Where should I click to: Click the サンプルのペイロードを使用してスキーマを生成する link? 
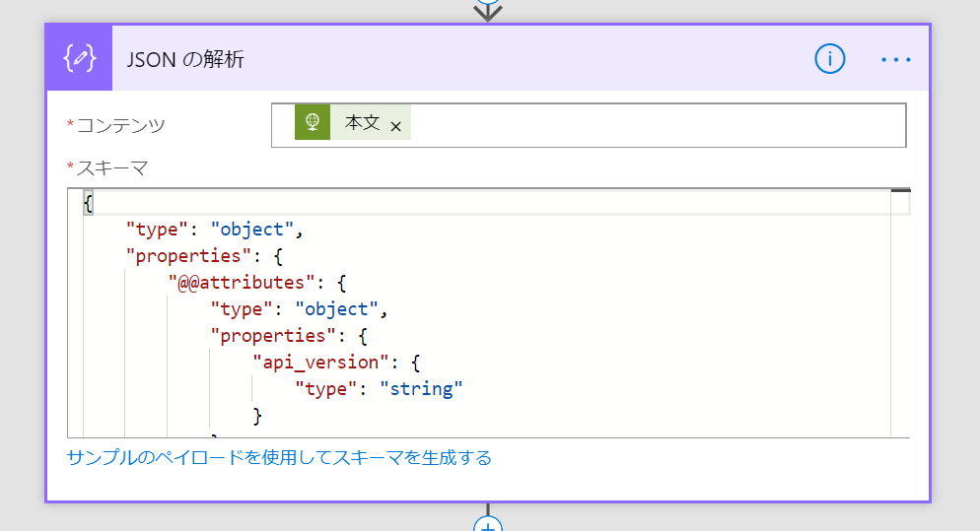[x=279, y=458]
